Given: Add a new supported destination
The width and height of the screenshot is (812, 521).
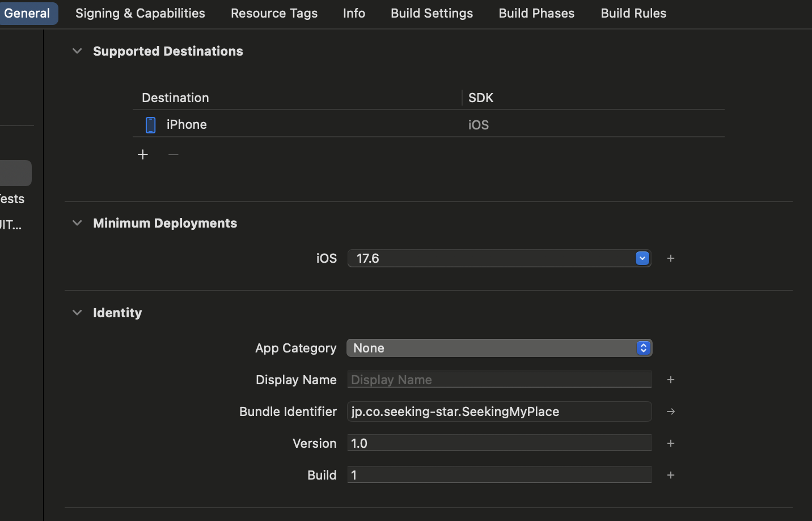Looking at the screenshot, I should (143, 154).
